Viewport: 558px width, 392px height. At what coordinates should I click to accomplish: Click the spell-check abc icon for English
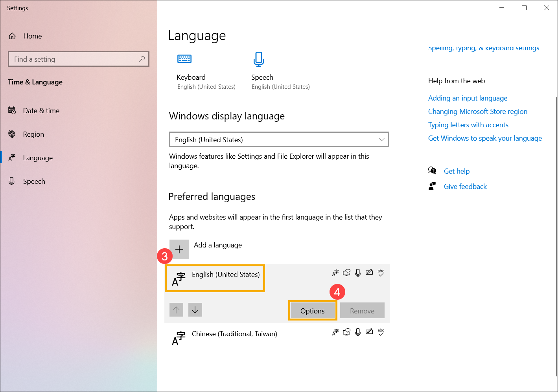[381, 273]
